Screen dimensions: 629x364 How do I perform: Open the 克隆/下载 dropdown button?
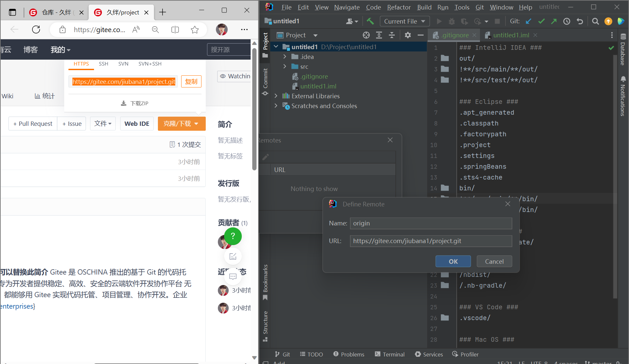(x=181, y=124)
